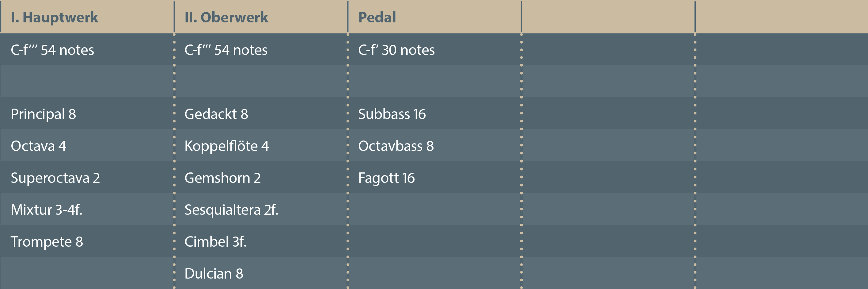868x289 pixels.
Task: Select the Octavbass 8 entry
Action: pos(396,146)
